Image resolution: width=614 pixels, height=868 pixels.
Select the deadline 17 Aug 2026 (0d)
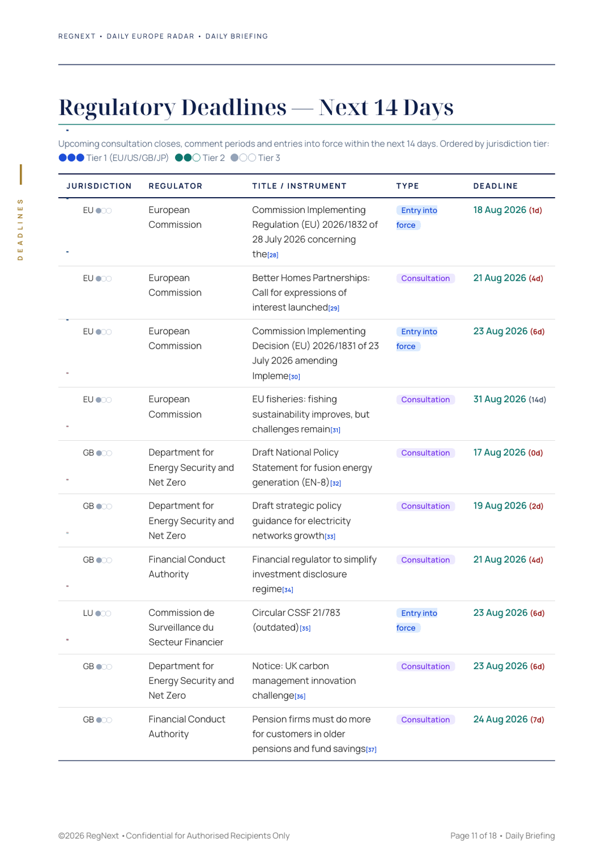tap(508, 453)
